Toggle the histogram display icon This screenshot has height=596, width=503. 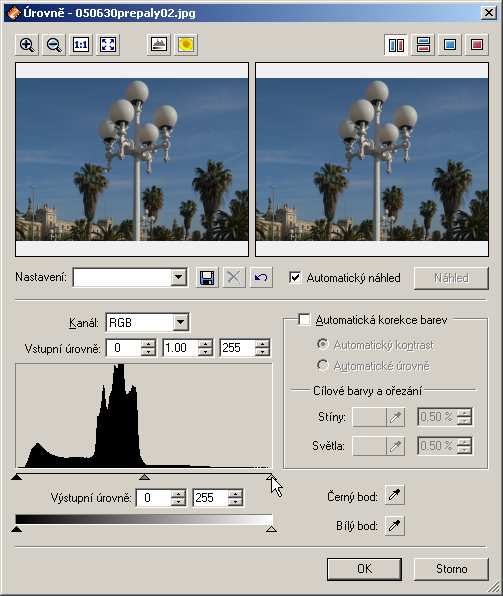click(159, 45)
